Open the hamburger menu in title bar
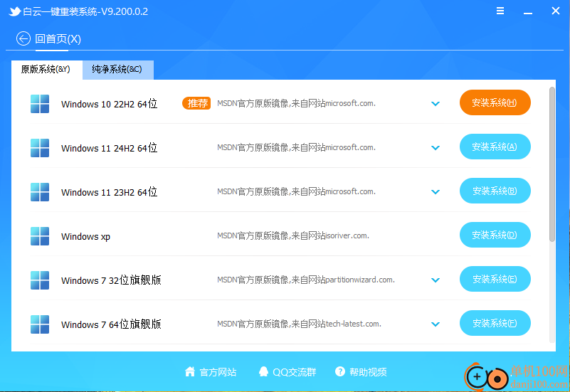This screenshot has height=392, width=570. click(500, 11)
